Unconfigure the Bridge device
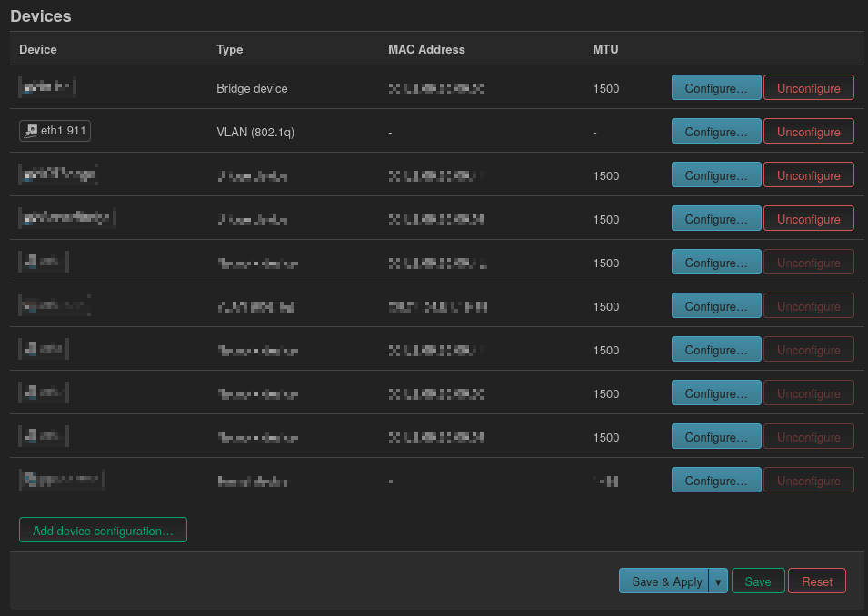 pyautogui.click(x=808, y=88)
